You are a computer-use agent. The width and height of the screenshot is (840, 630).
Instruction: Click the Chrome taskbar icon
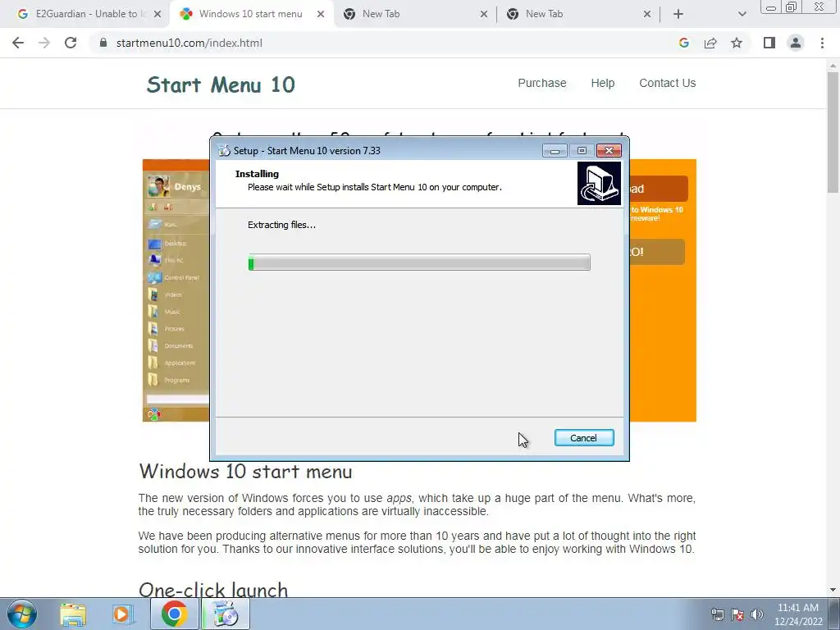coord(174,614)
